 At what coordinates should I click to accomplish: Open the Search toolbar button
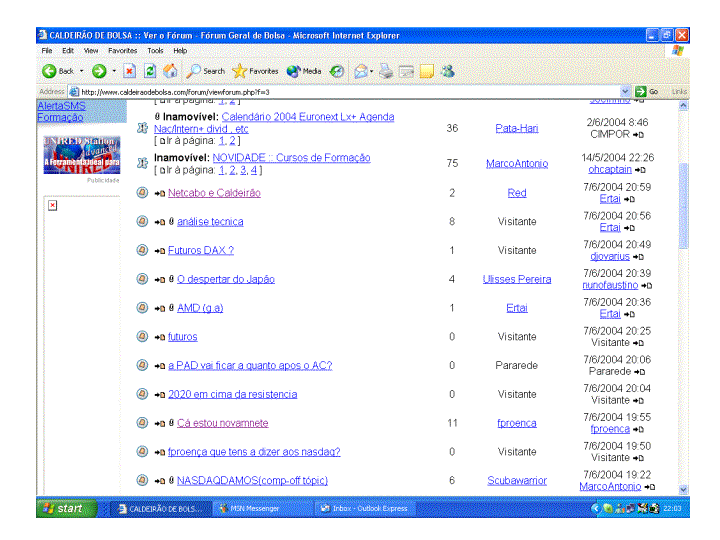[x=205, y=71]
